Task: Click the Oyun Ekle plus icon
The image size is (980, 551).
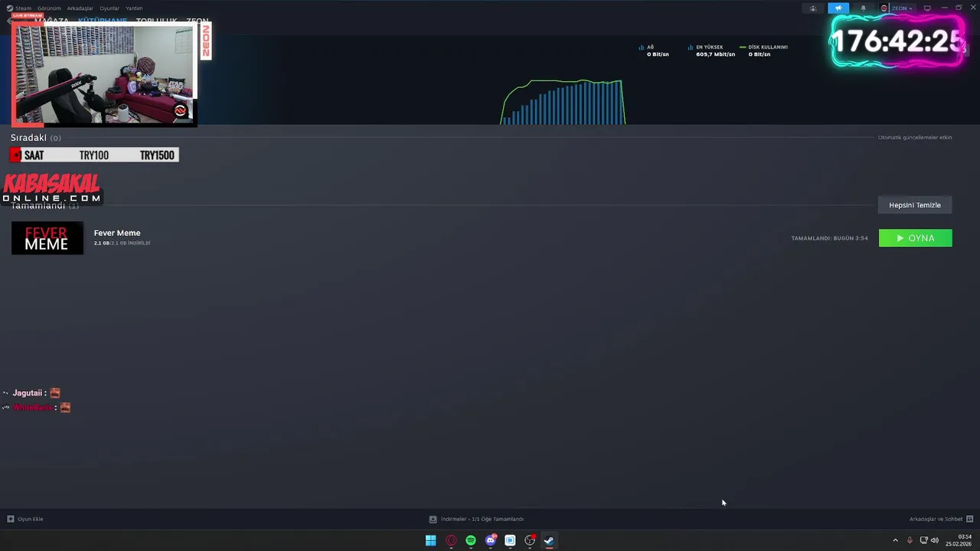Action: pyautogui.click(x=11, y=519)
